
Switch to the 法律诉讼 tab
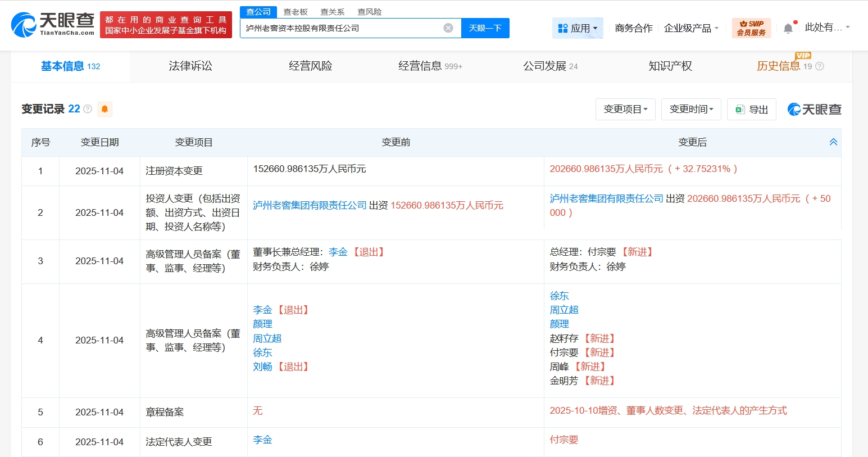coord(190,66)
